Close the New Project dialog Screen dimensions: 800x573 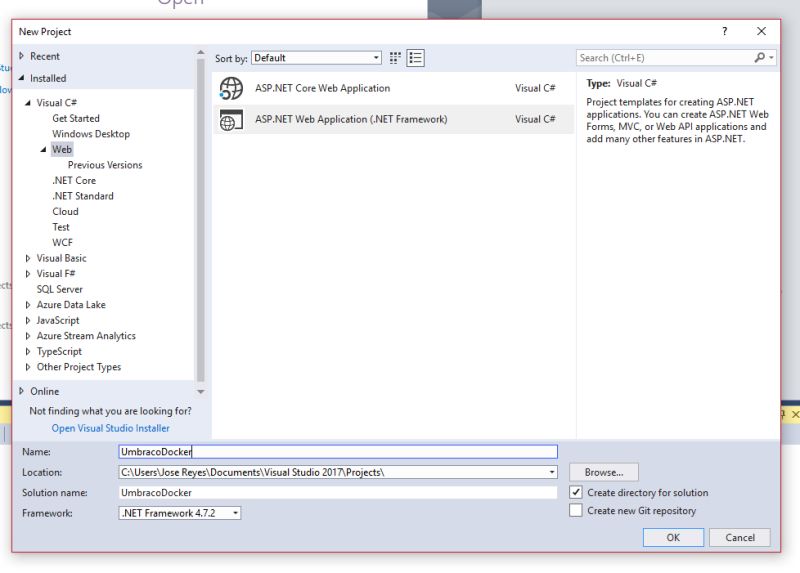click(761, 31)
